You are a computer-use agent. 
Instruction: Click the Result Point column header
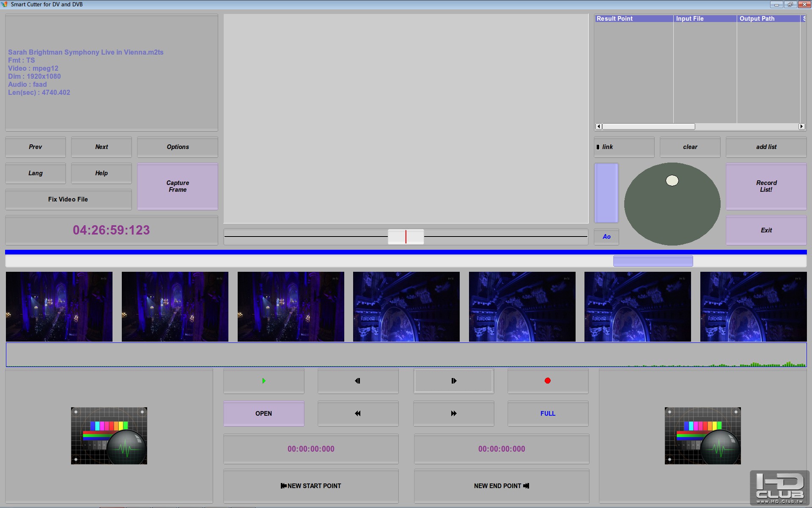[x=633, y=19]
